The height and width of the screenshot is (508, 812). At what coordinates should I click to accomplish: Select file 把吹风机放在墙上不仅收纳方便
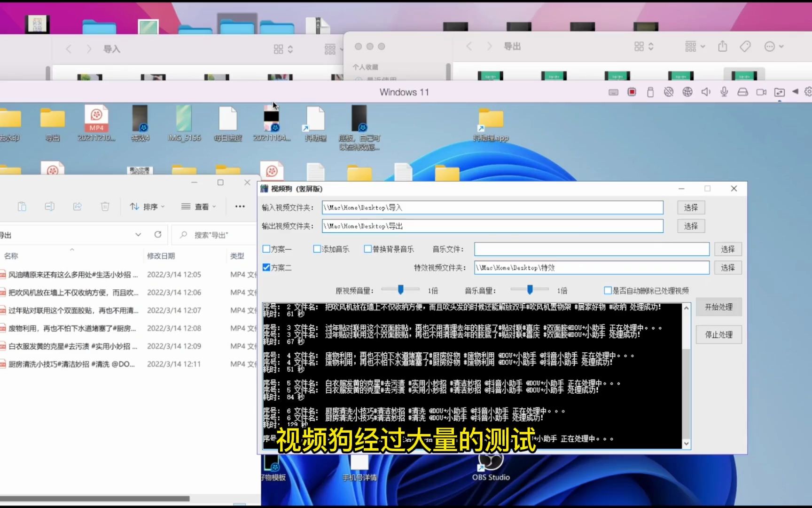[73, 293]
